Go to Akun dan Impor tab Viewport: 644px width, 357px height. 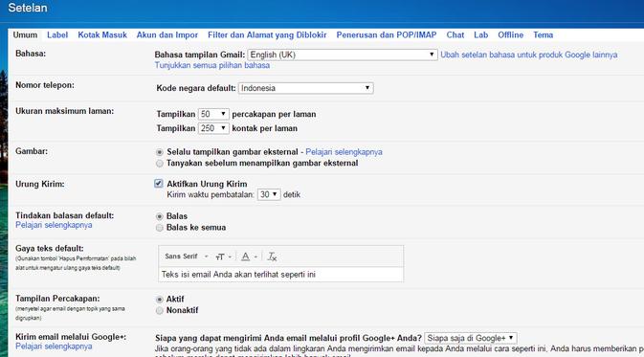click(x=167, y=34)
